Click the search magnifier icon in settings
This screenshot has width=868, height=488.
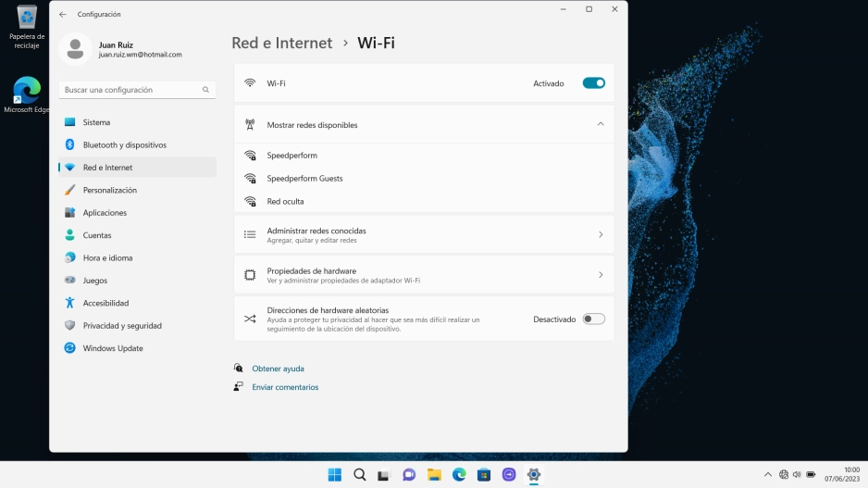206,90
